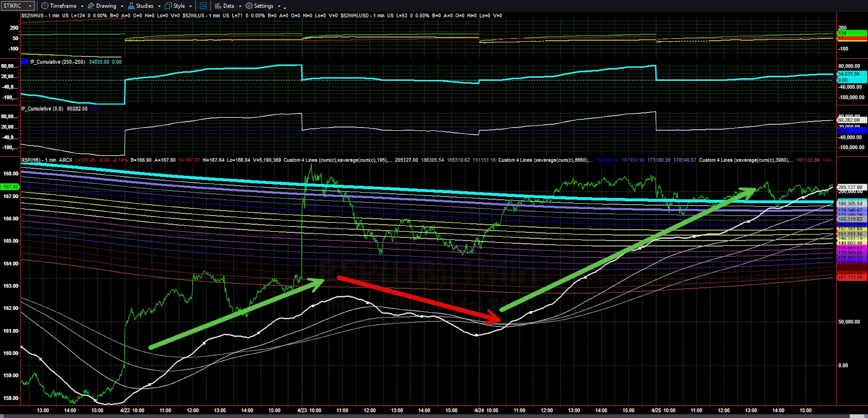Click the 4/23 10:00 time axis label
Image resolution: width=868 pixels, height=418 pixels.
[309, 410]
